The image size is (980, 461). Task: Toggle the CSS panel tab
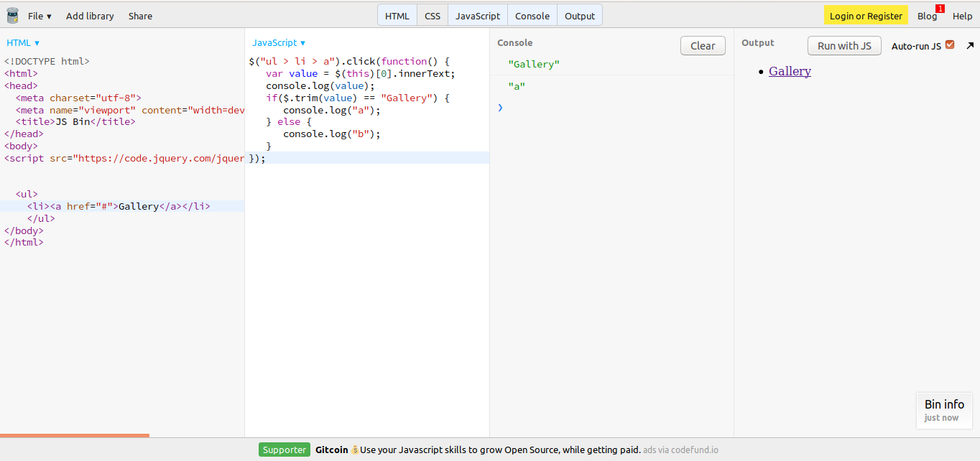coord(432,16)
